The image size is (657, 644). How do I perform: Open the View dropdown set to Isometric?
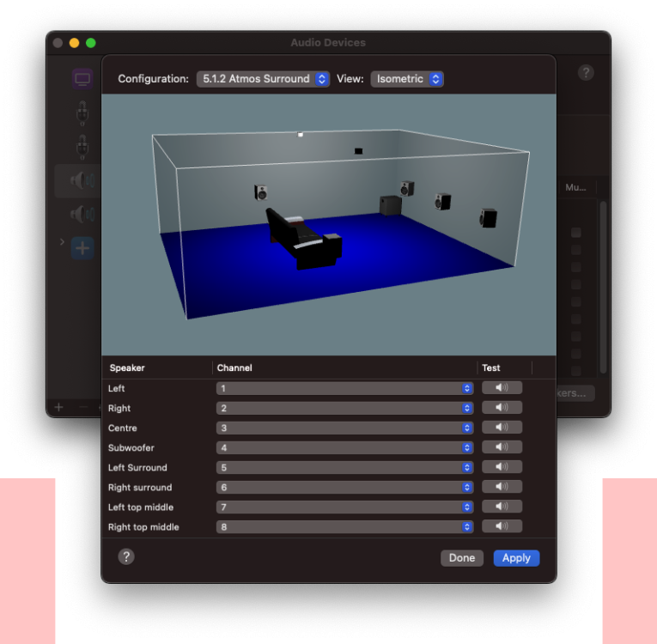pyautogui.click(x=407, y=79)
